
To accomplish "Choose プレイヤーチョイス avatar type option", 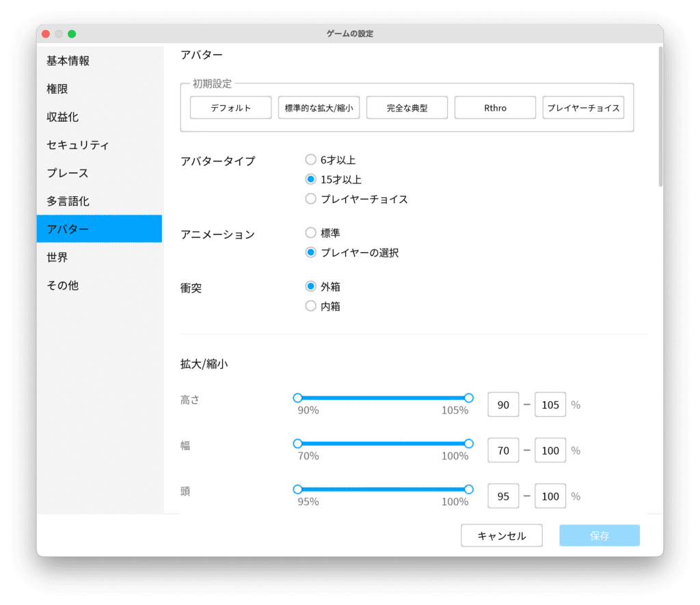I will (311, 199).
